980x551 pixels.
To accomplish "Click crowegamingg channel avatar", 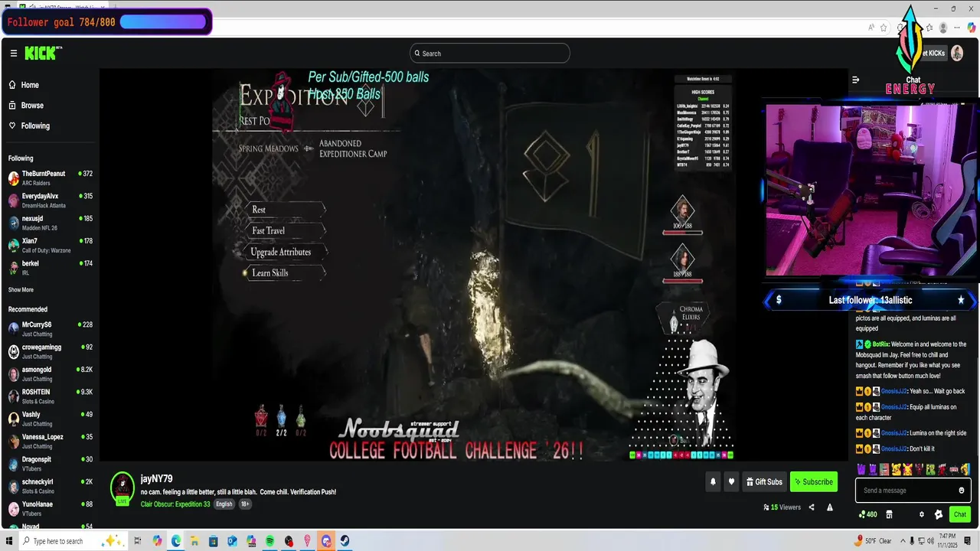I will [14, 351].
